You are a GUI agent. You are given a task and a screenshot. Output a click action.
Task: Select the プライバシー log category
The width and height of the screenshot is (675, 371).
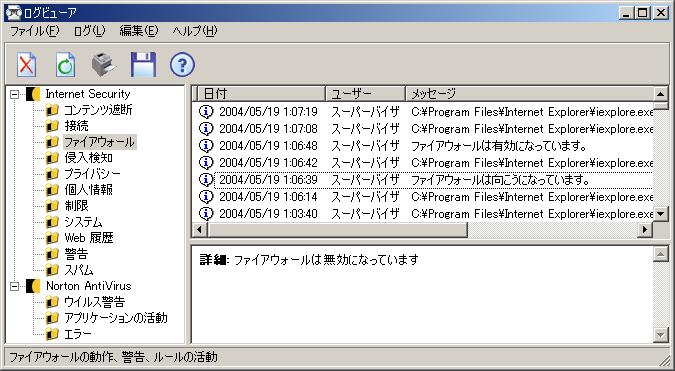[x=92, y=174]
